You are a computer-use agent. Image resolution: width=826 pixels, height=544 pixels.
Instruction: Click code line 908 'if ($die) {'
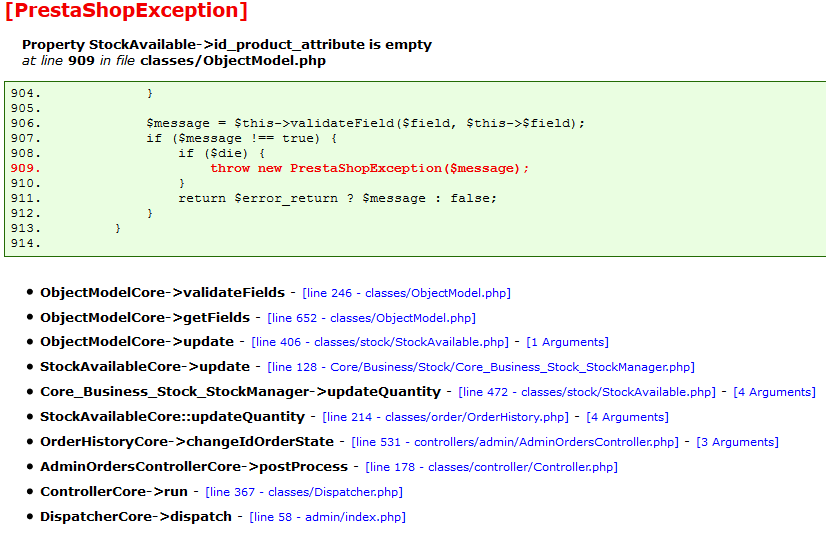coord(222,154)
